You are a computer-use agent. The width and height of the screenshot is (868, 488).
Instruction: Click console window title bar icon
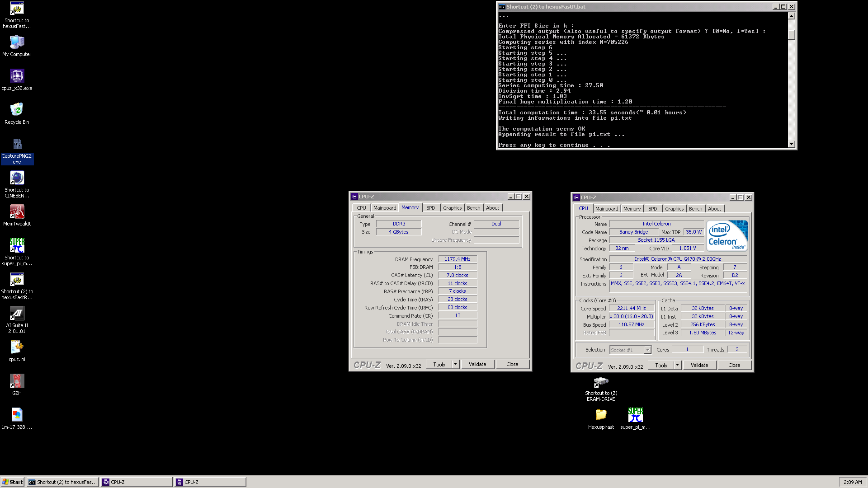tap(502, 7)
